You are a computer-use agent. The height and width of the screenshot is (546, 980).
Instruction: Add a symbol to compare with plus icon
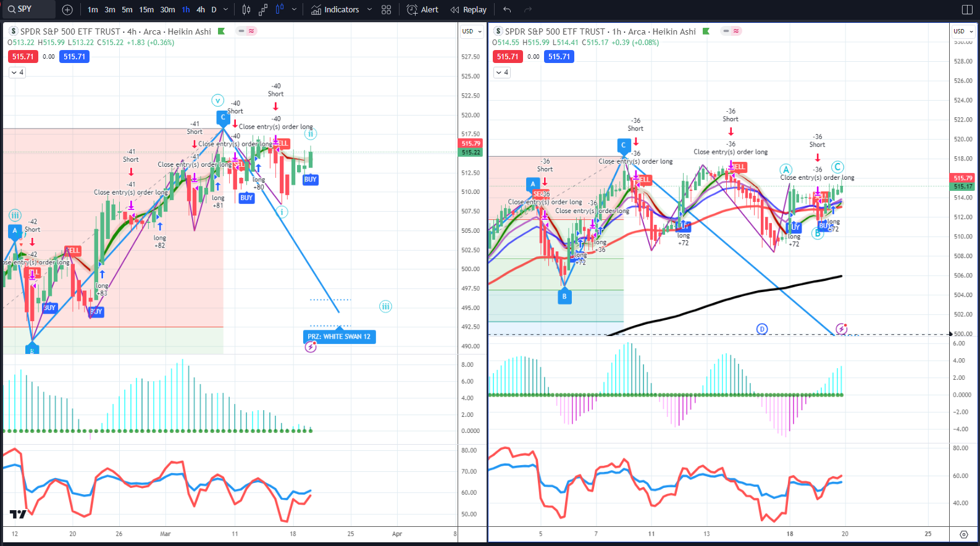(67, 9)
